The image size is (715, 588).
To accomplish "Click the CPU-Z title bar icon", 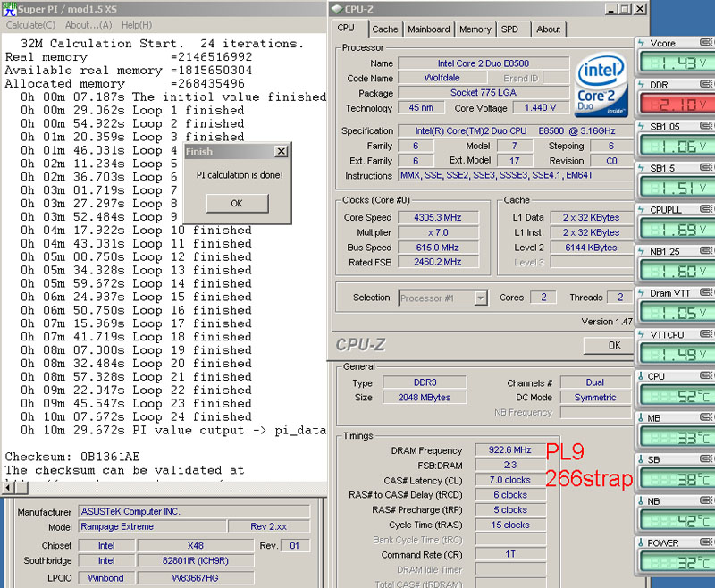I will coord(337,9).
